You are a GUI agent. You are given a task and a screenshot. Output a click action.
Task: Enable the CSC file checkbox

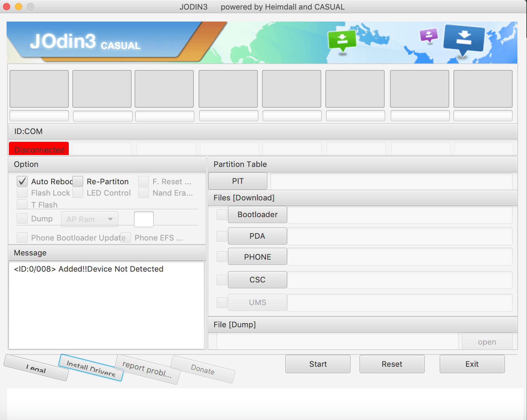tap(222, 280)
